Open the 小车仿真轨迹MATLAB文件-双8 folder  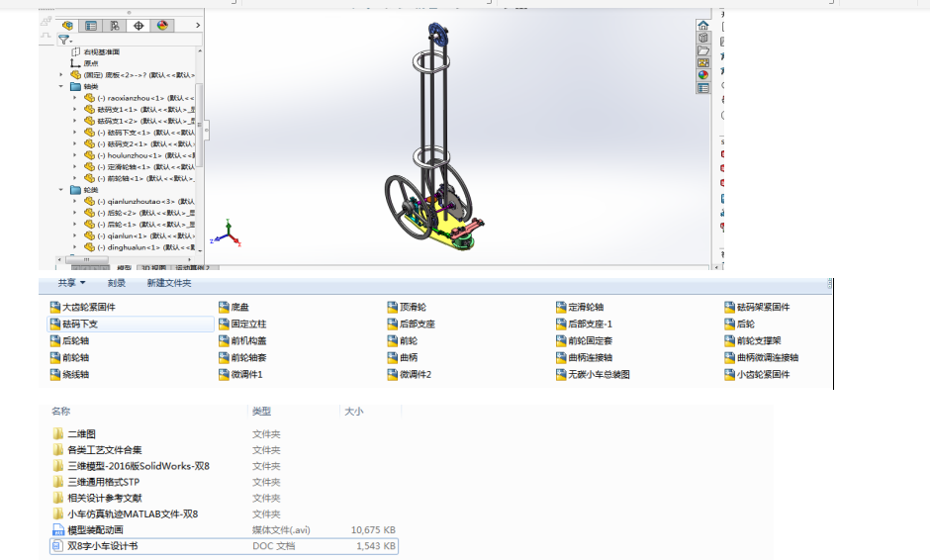[126, 513]
